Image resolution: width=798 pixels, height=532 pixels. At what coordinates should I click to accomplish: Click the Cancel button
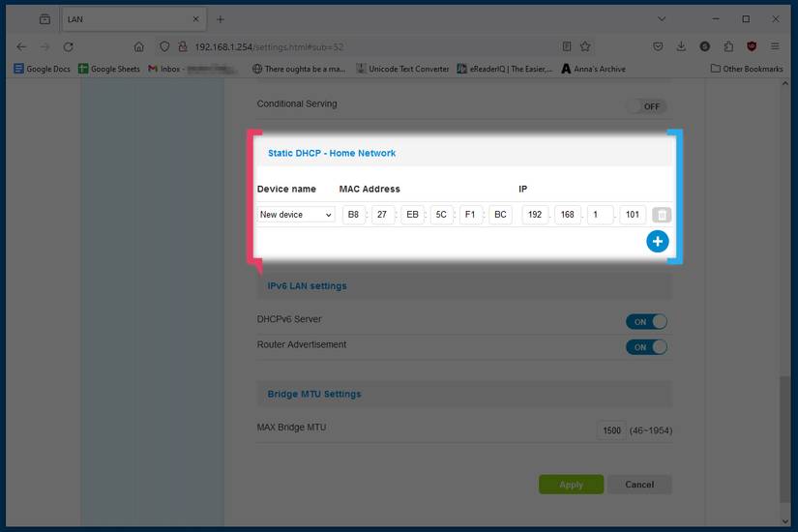click(x=639, y=485)
